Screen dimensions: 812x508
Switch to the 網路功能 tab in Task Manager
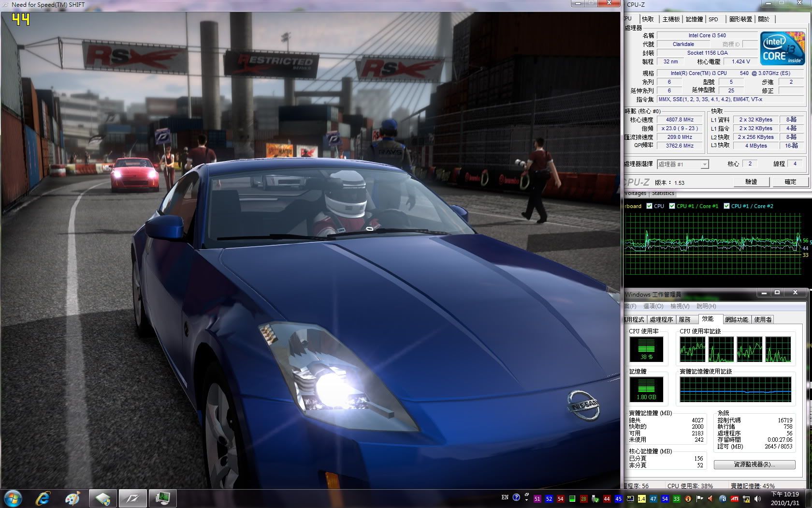(x=737, y=319)
